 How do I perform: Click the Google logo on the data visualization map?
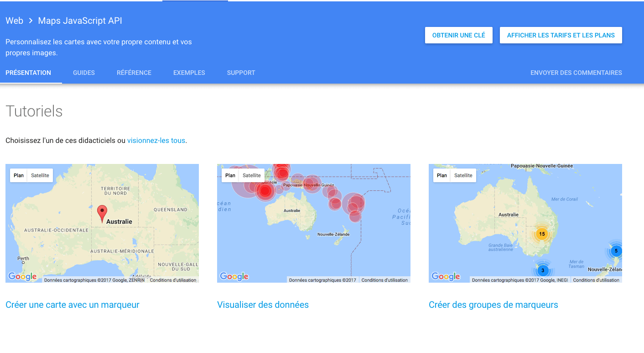(234, 276)
